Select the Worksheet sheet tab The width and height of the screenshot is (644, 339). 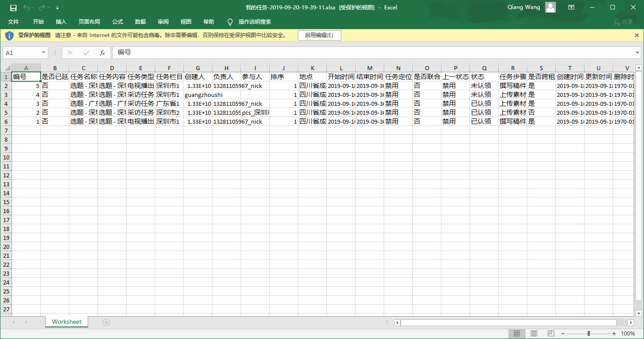pos(67,322)
